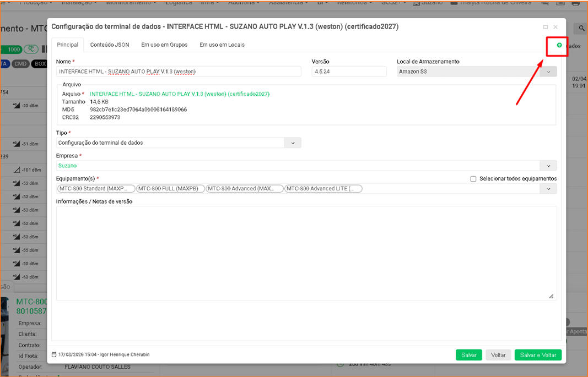Open the Em uso em Grupos tab
The height and width of the screenshot is (377, 588).
pos(164,45)
